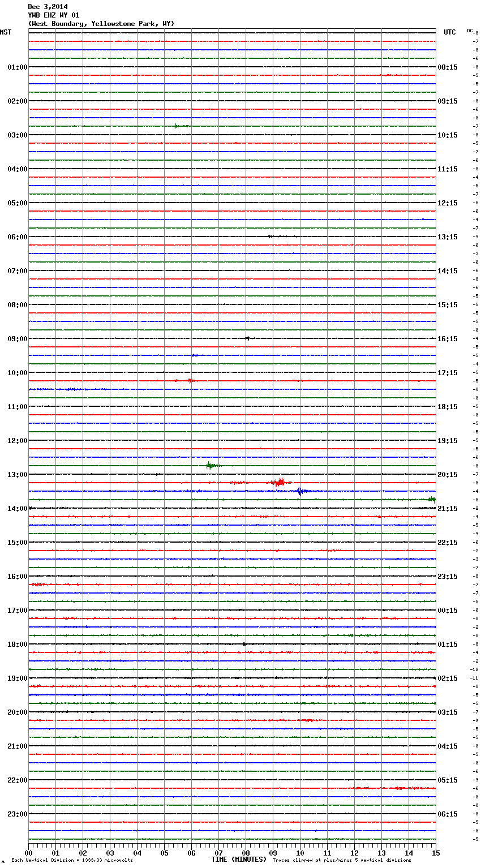The image size is (481, 868).
Task: Select the MST time label "07:00"
Action: pyautogui.click(x=18, y=271)
